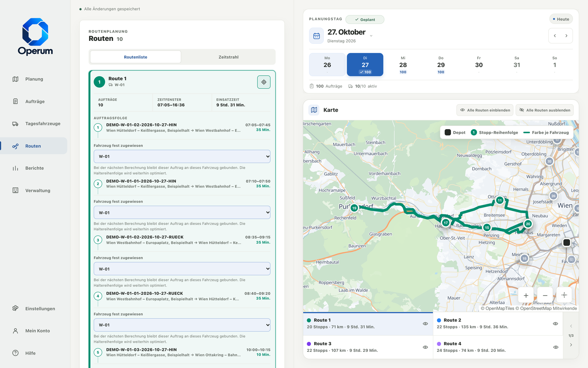Toggle Route 4 visibility eye icon
588x368 pixels.
point(555,347)
